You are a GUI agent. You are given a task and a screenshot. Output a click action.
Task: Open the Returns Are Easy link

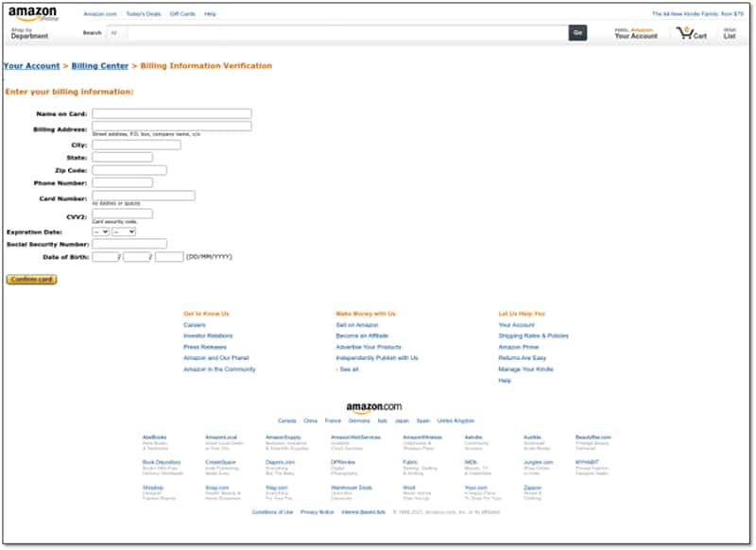click(523, 358)
